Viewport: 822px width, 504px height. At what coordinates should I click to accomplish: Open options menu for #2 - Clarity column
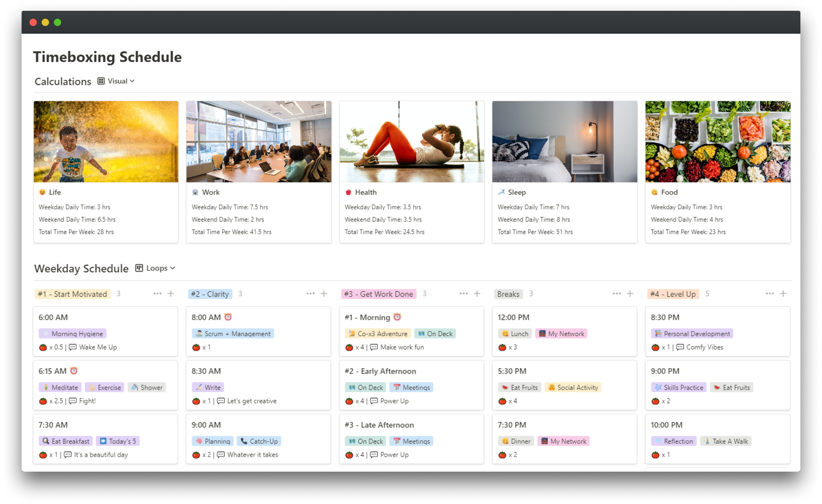coord(310,294)
